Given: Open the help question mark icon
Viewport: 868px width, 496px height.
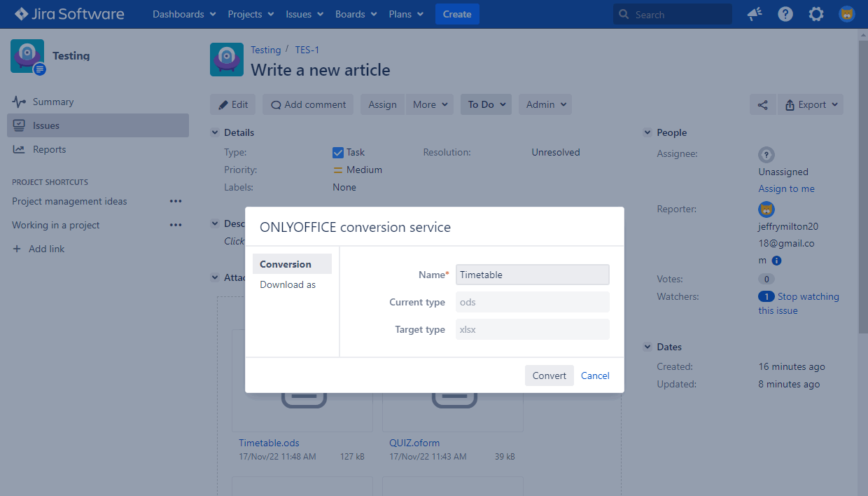Looking at the screenshot, I should tap(785, 14).
